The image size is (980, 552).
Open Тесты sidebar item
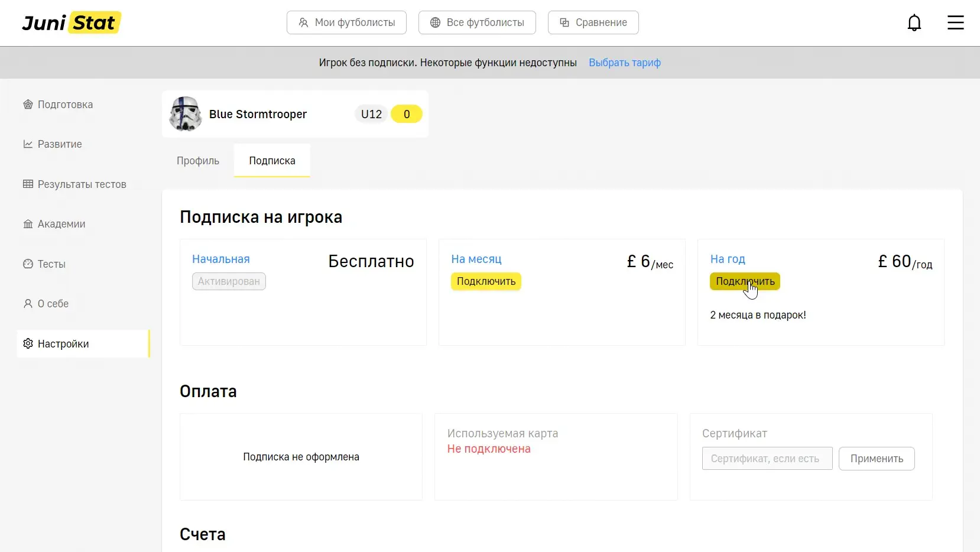51,264
